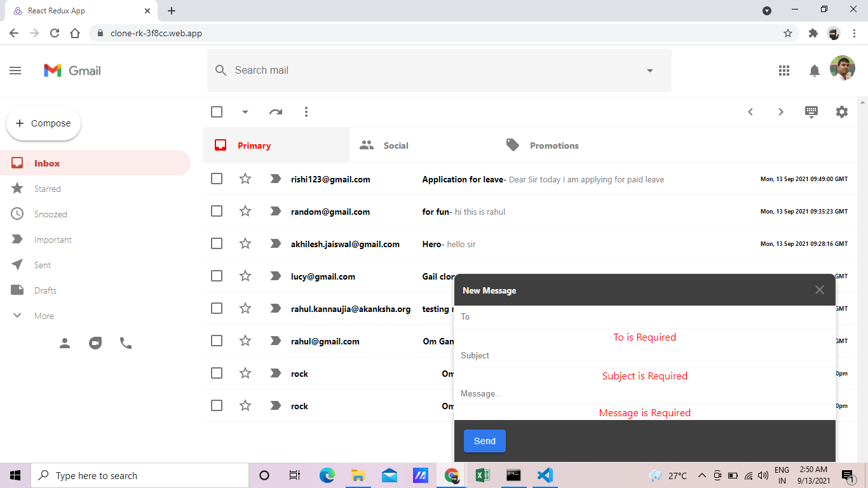The height and width of the screenshot is (488, 868).
Task: Click the To recipient field
Action: pyautogui.click(x=645, y=316)
